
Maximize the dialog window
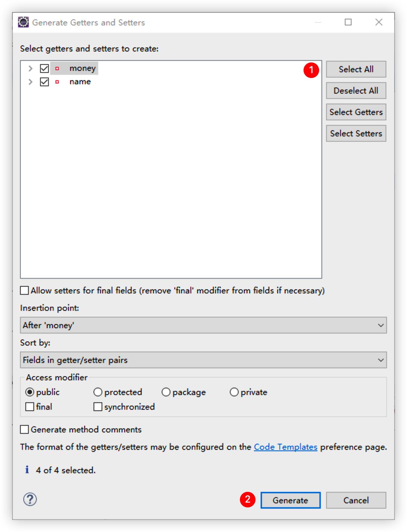[x=348, y=22]
